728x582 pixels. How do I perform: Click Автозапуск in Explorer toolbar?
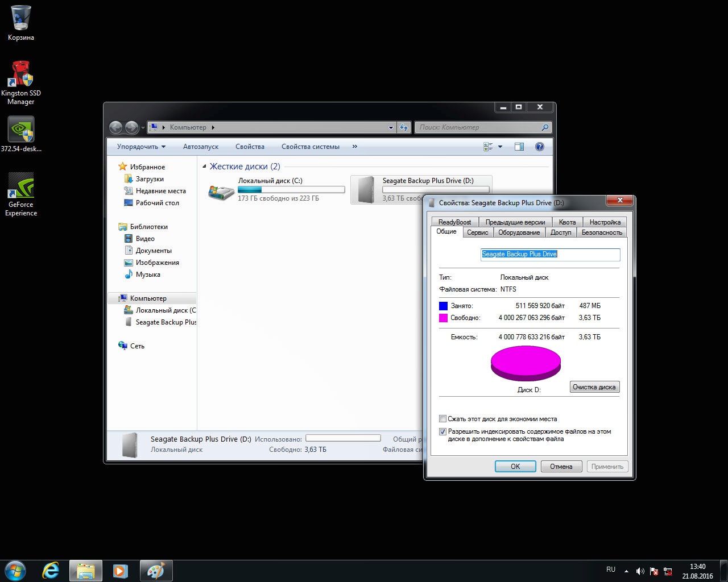point(201,147)
